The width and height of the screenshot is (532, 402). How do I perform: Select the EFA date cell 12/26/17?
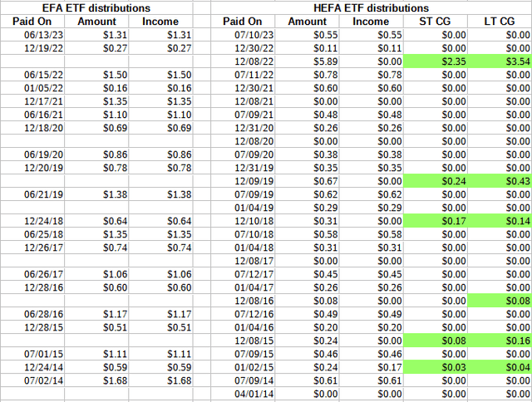(32, 248)
